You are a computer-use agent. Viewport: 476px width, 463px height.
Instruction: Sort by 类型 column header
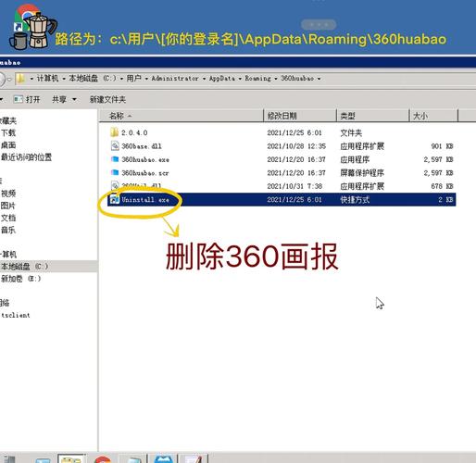pyautogui.click(x=372, y=116)
